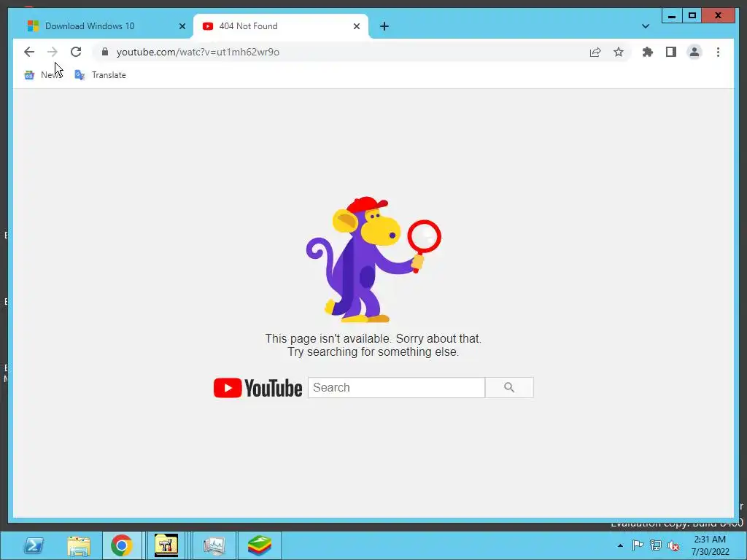The width and height of the screenshot is (747, 560).
Task: Open the network tray icon
Action: click(x=656, y=545)
